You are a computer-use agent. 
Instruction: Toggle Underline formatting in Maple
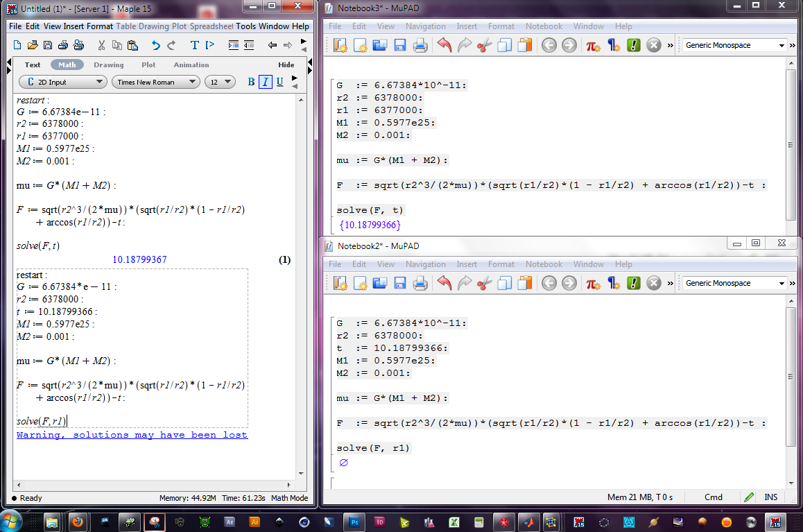click(279, 82)
